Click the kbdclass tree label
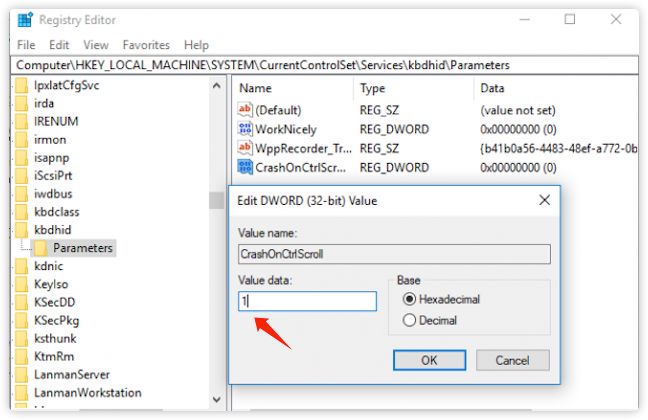Screen dimensions: 648x420 [x=57, y=212]
